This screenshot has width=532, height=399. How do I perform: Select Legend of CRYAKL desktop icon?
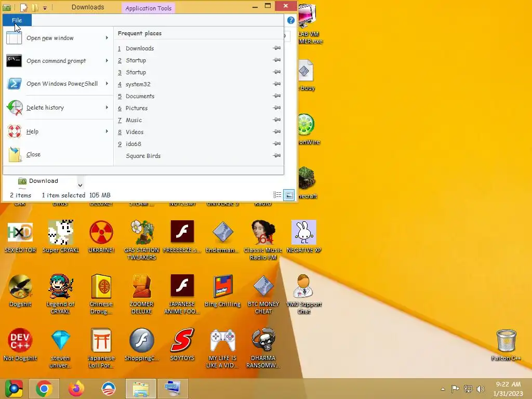click(x=60, y=294)
